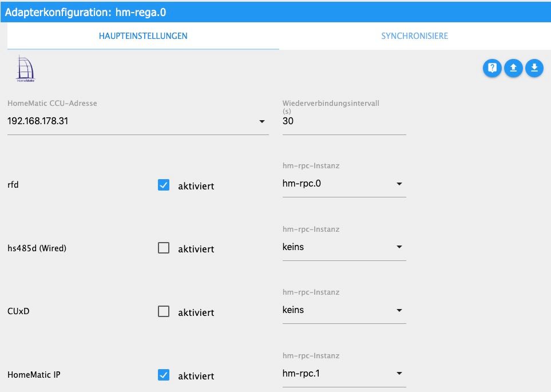The image size is (551, 392).
Task: Click the aktiviert label next to HomeMatic IP
Action: click(x=196, y=376)
